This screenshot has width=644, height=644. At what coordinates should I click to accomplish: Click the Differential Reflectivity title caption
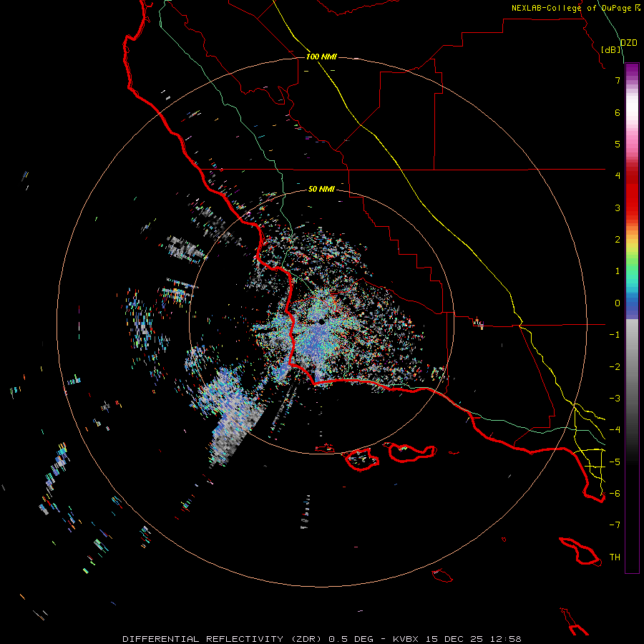pos(321,639)
